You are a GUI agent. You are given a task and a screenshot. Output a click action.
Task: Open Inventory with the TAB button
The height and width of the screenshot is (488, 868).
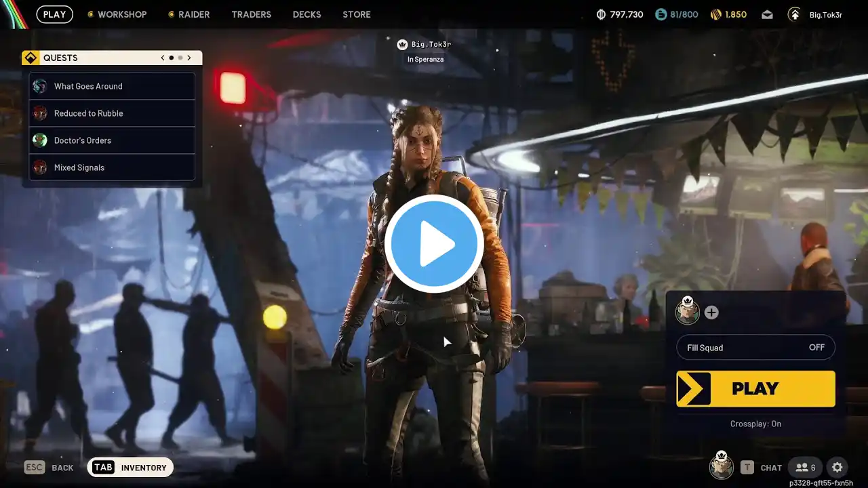[130, 467]
